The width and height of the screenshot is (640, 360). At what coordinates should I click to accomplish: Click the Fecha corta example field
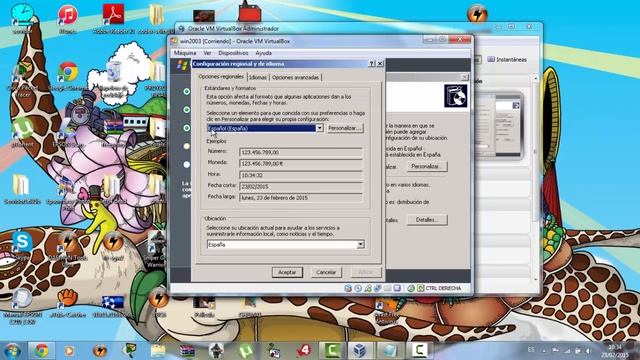(301, 187)
